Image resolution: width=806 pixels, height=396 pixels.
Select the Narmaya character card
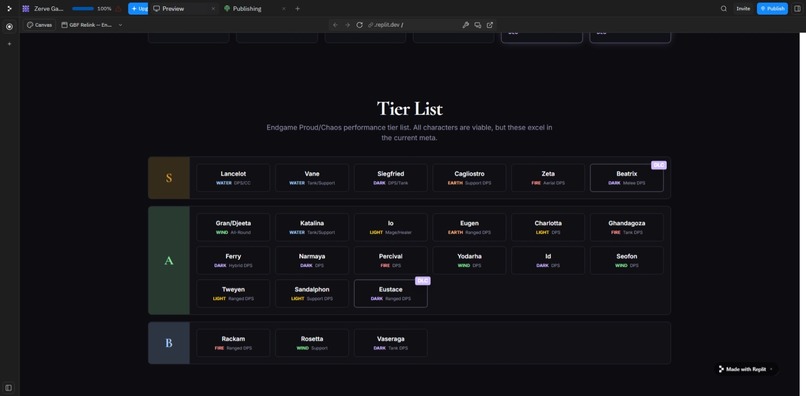click(312, 260)
